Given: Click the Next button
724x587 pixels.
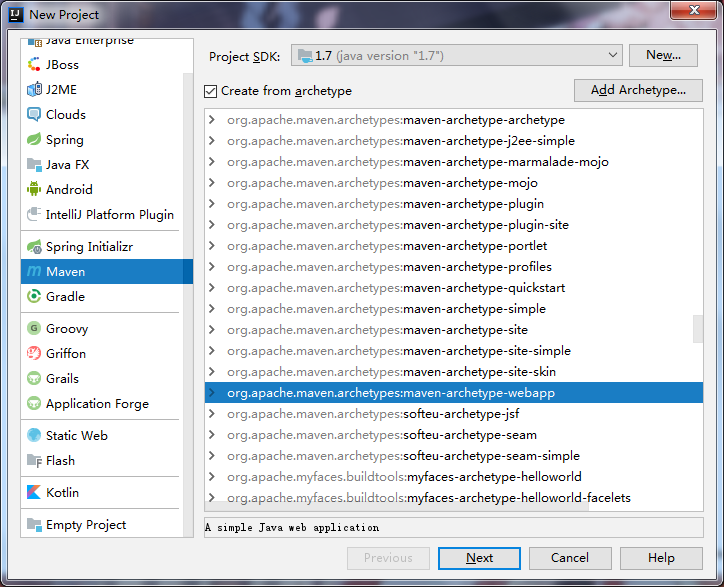Looking at the screenshot, I should coord(479,558).
